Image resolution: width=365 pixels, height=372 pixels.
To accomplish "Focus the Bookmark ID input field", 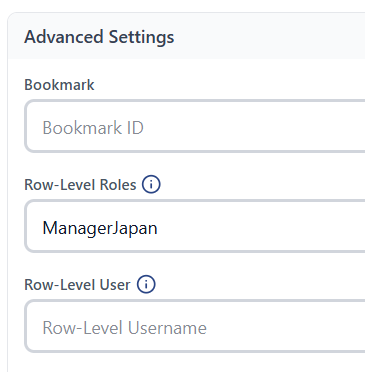I will [195, 126].
